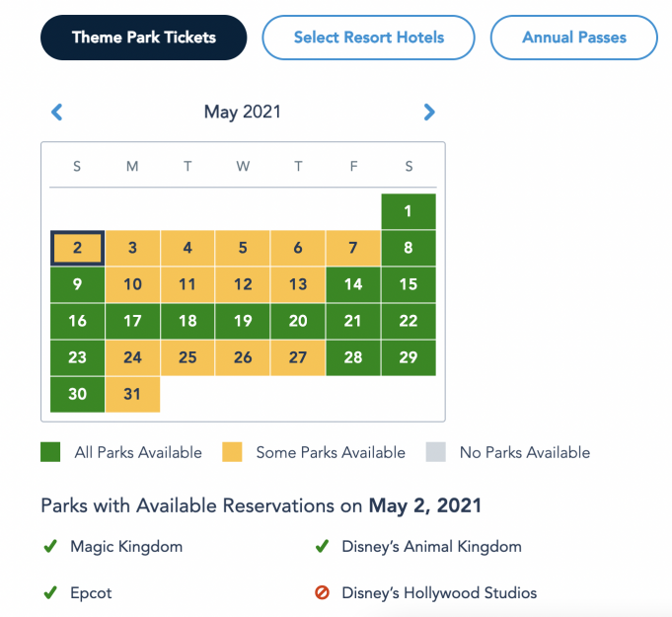Select May 31 on the calendar
The height and width of the screenshot is (617, 672).
pos(132,394)
